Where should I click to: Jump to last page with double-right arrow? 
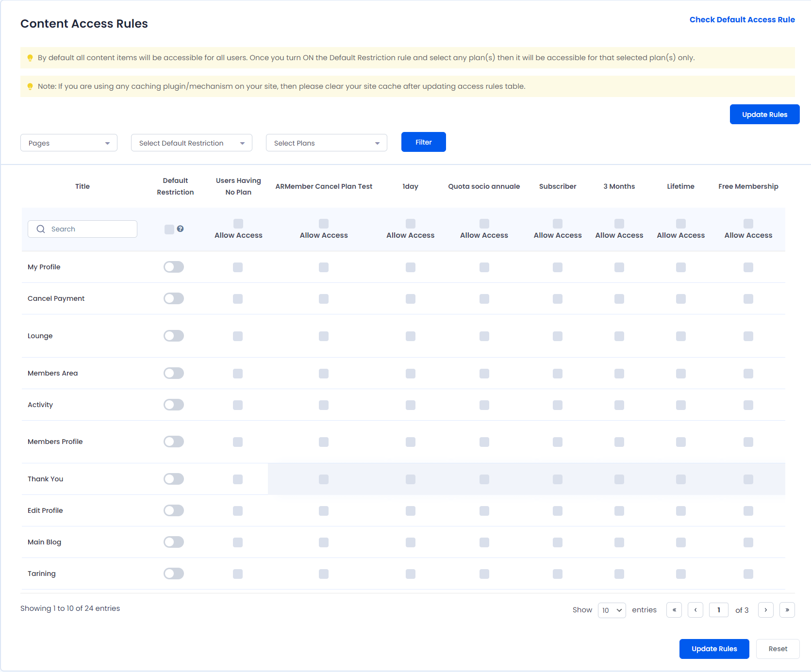point(787,610)
